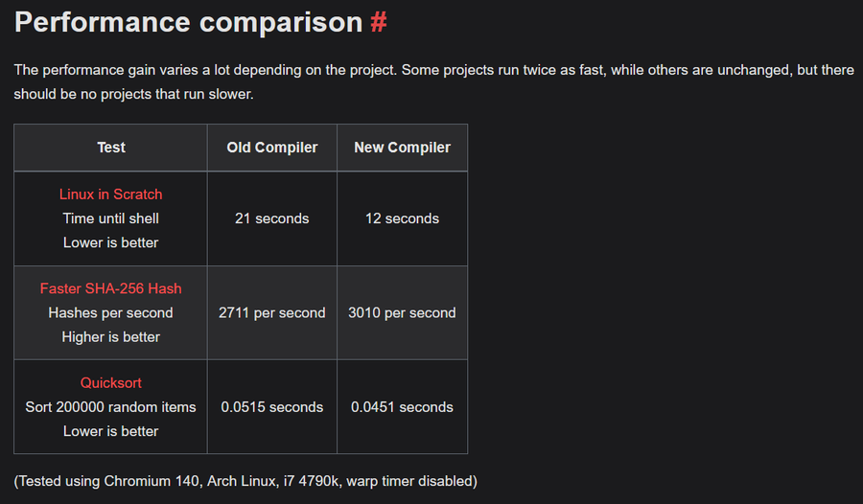Click the Higher is better label
Viewport: 863px width, 504px height.
111,336
